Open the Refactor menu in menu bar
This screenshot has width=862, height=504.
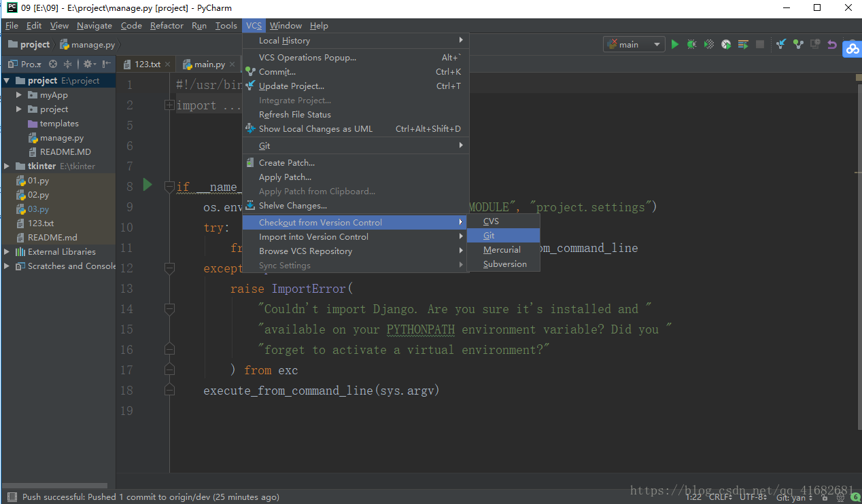[167, 26]
